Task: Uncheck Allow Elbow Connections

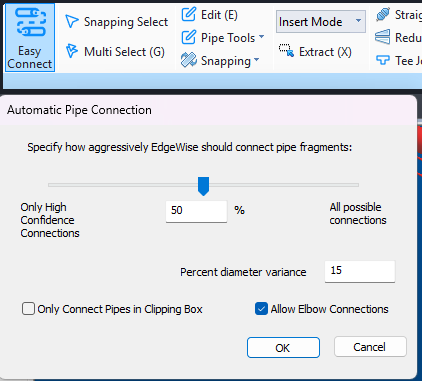Action: [261, 309]
